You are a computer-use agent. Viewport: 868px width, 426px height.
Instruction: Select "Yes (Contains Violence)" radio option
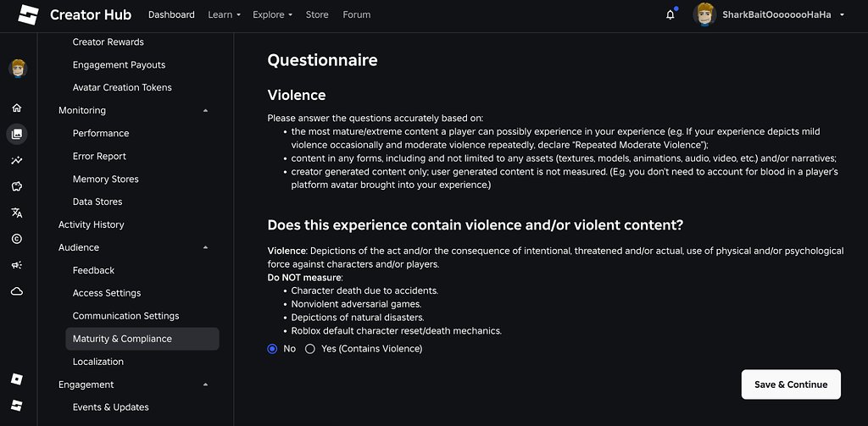(310, 349)
